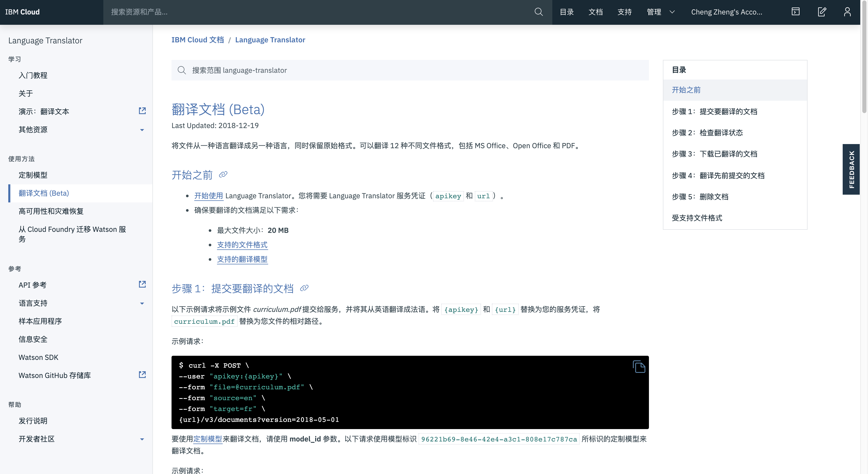Click the language-translator search field
The height and width of the screenshot is (474, 868).
[410, 70]
